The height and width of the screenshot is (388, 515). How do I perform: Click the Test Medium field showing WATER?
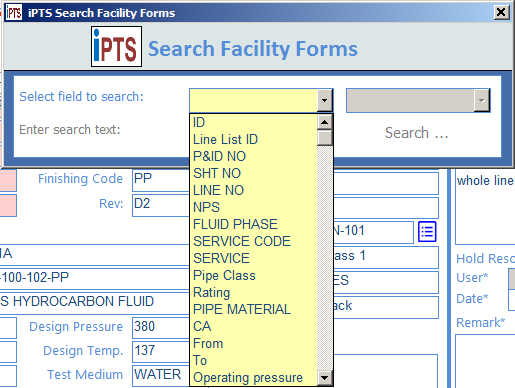[x=161, y=375]
